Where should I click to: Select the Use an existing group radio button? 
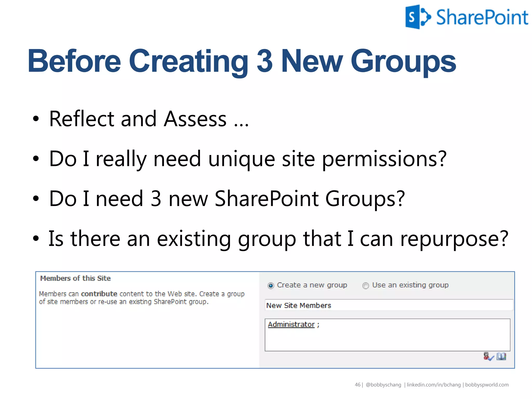(x=365, y=286)
